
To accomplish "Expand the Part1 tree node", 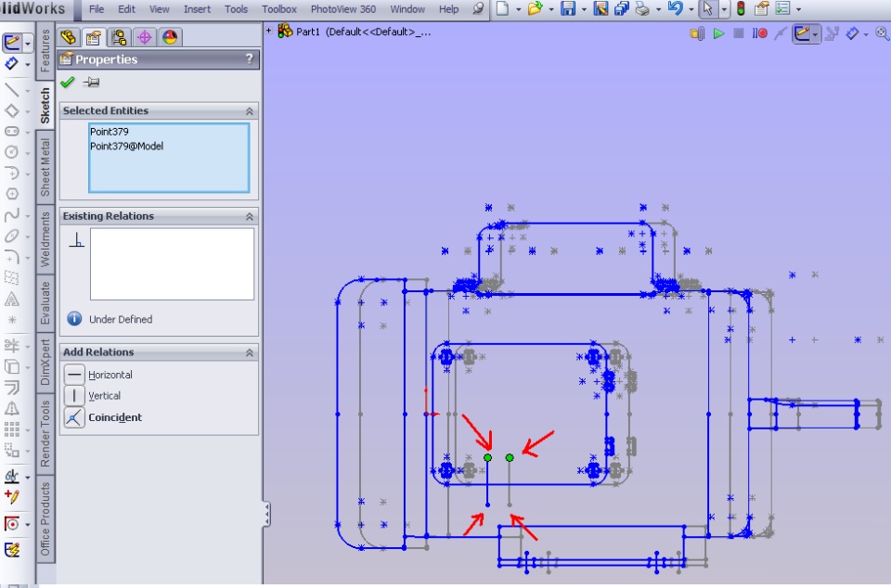I will click(x=269, y=32).
